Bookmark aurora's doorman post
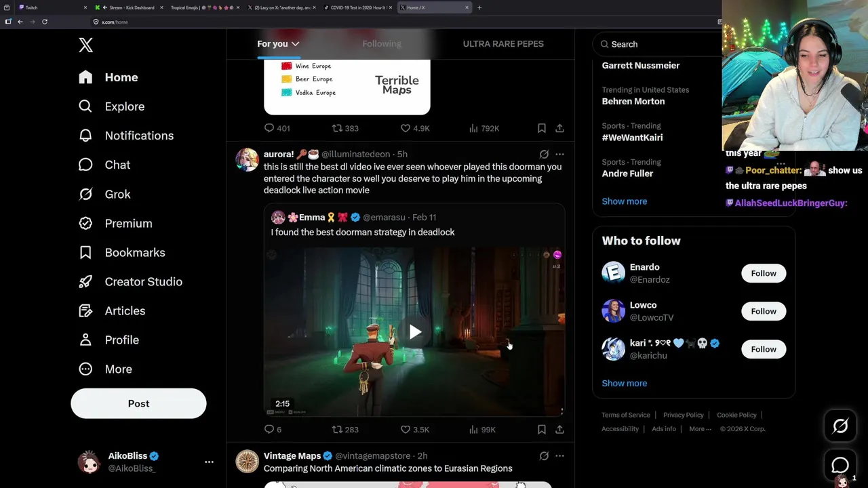Image resolution: width=868 pixels, height=488 pixels. 542,429
